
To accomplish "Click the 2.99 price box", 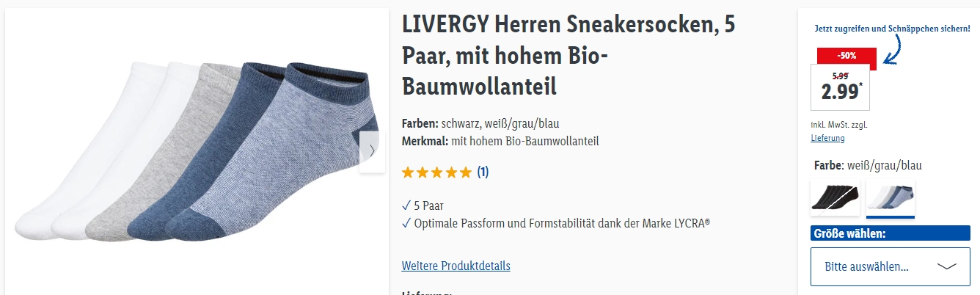I will point(840,87).
